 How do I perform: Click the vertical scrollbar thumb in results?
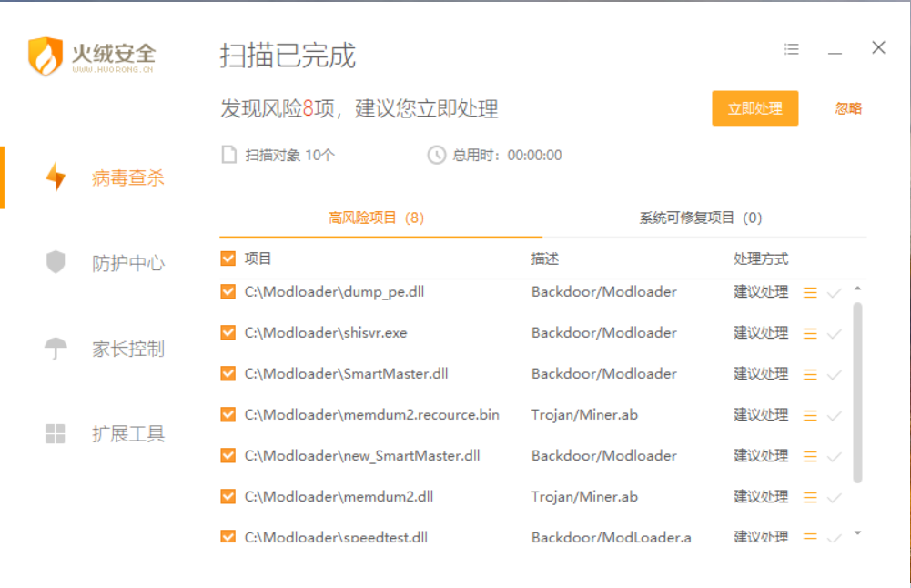point(857,391)
